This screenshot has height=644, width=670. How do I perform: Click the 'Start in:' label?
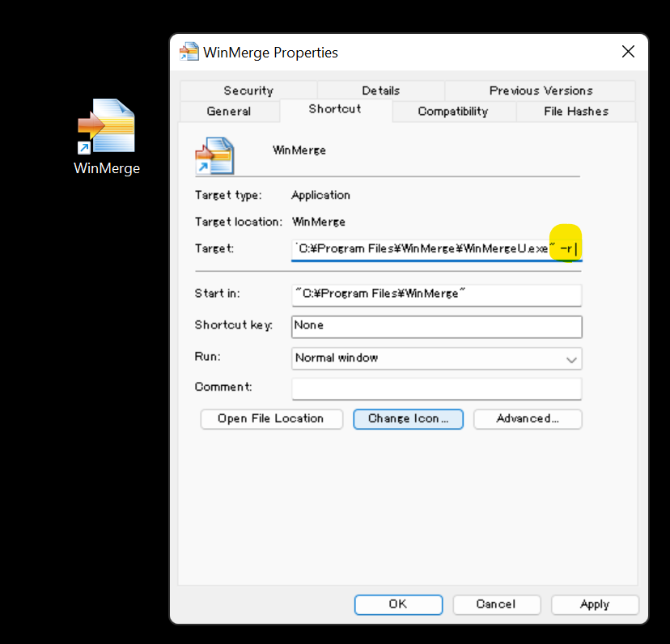[218, 293]
